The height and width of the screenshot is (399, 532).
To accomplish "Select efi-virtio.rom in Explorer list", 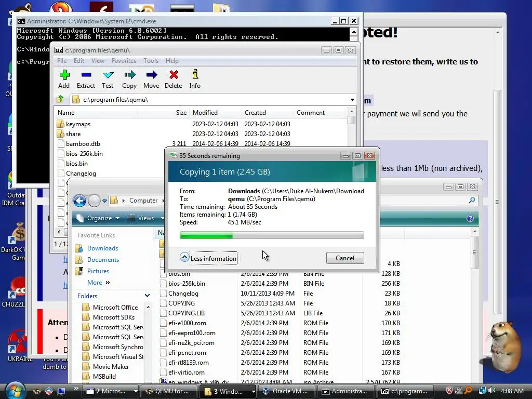I will point(187,372).
